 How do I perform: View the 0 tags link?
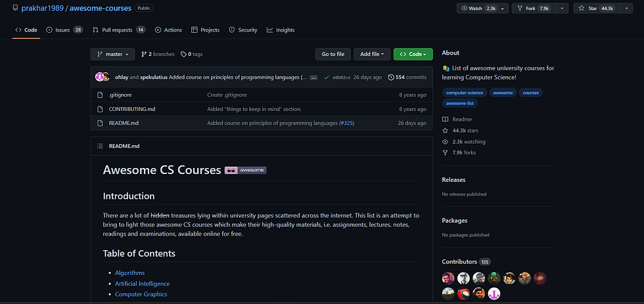point(191,54)
